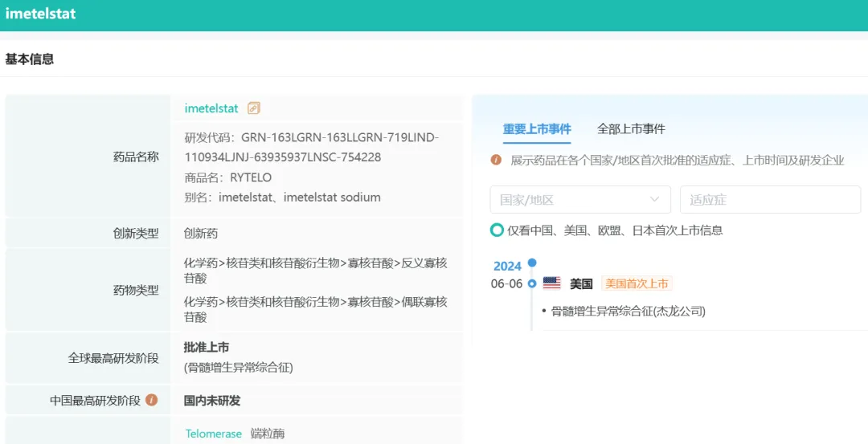This screenshot has width=868, height=444.
Task: Click the United States flag icon
Action: coord(551,283)
